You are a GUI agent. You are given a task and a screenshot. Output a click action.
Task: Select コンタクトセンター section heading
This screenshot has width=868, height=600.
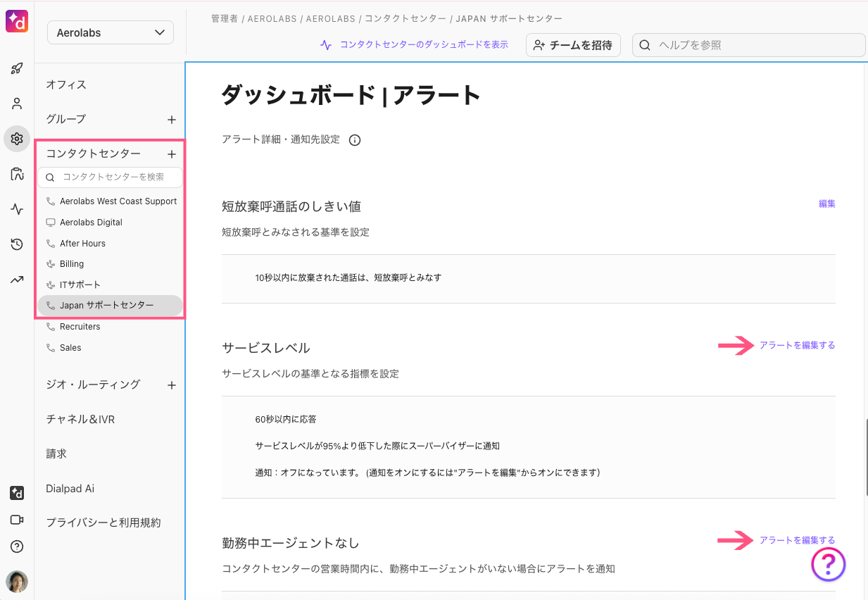click(x=93, y=154)
